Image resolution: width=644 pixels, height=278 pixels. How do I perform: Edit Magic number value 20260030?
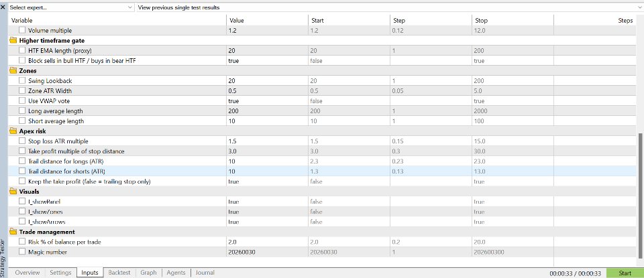(267, 252)
